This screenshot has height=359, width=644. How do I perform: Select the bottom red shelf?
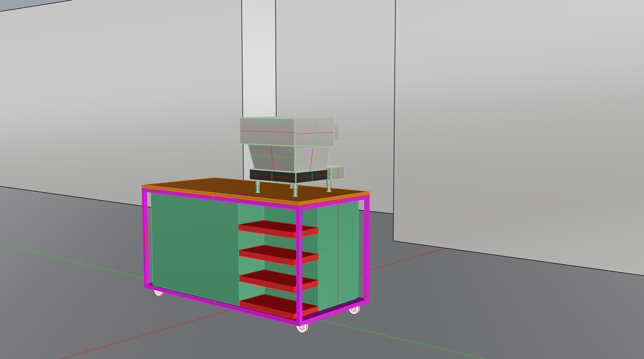click(279, 306)
